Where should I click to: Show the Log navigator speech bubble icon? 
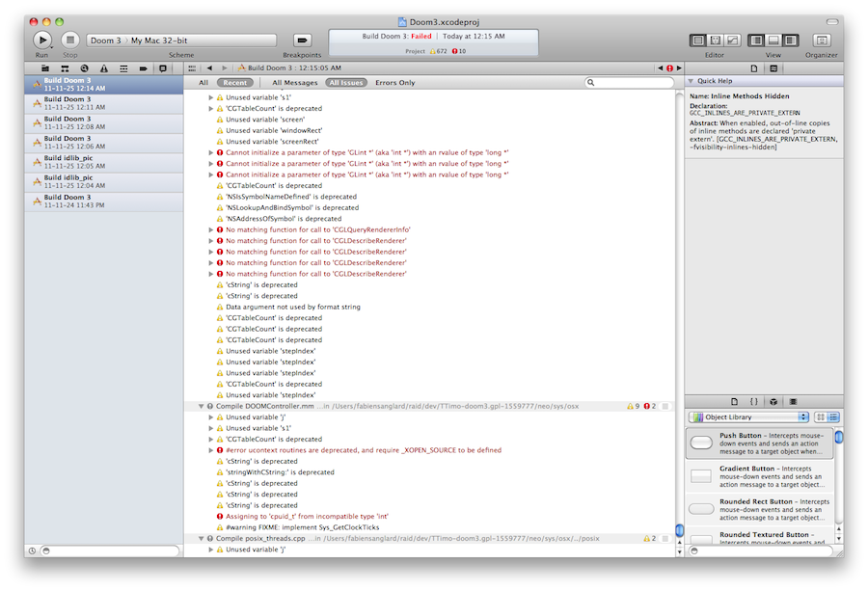[x=163, y=68]
